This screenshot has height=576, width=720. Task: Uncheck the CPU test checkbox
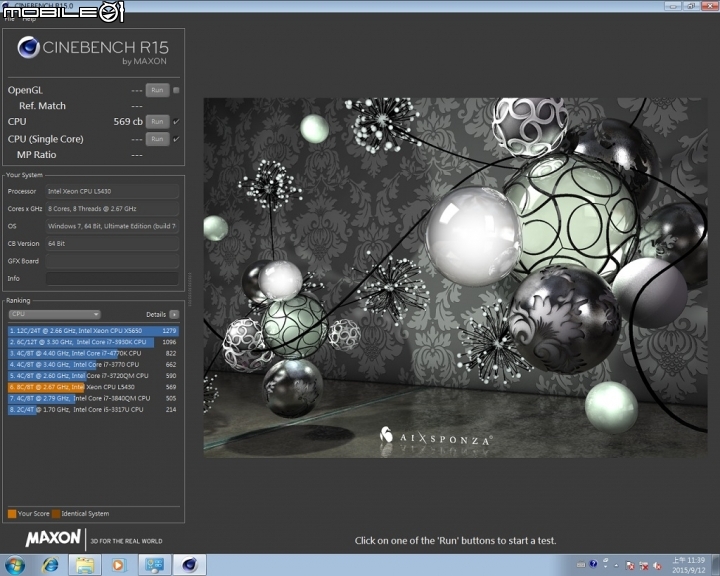[176, 121]
